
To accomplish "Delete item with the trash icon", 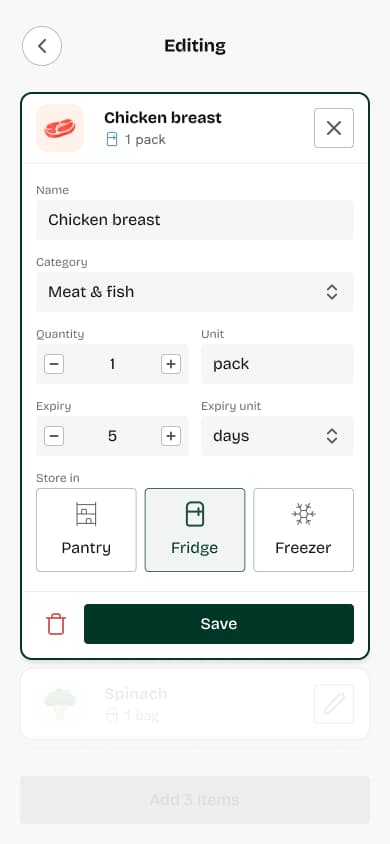I will 56,624.
